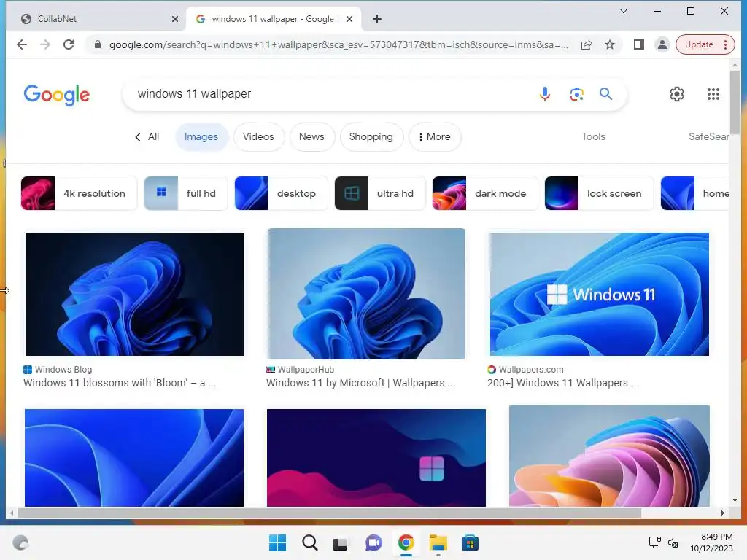Open the pastel colorful Bloom wallpaper

coord(609,456)
